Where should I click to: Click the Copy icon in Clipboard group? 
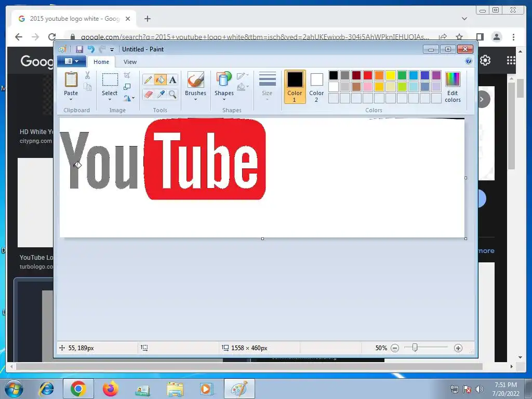pyautogui.click(x=87, y=87)
